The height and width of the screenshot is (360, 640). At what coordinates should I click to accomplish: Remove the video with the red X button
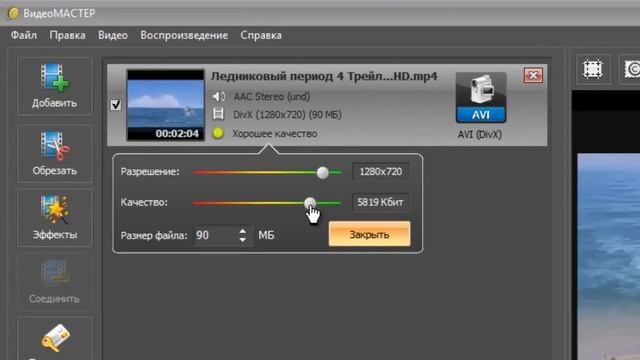[x=533, y=76]
